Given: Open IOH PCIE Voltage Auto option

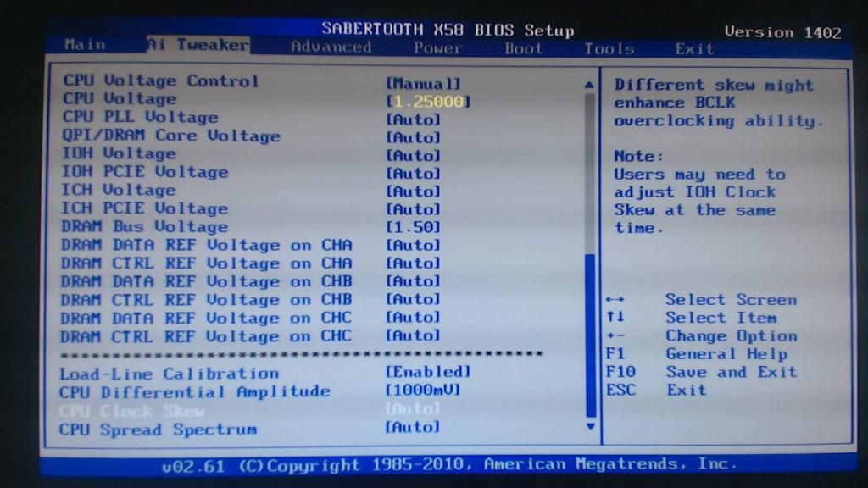Looking at the screenshot, I should click(413, 174).
